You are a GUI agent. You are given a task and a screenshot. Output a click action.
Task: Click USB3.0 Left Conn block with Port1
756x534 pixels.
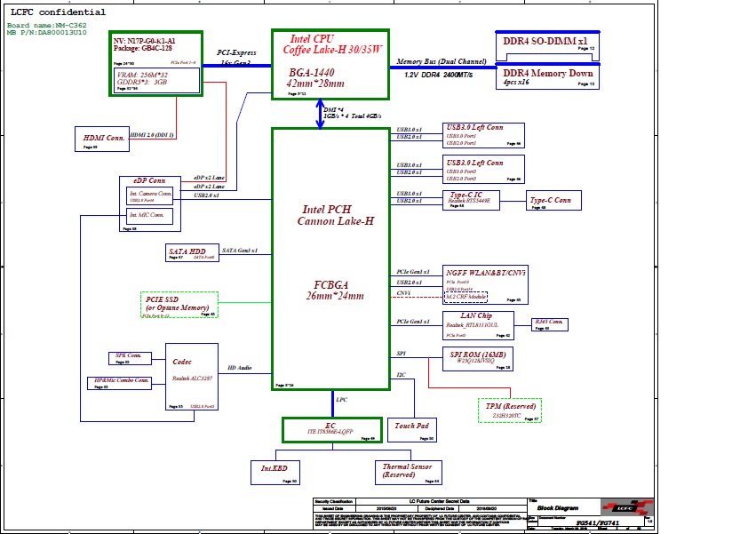[x=483, y=135]
